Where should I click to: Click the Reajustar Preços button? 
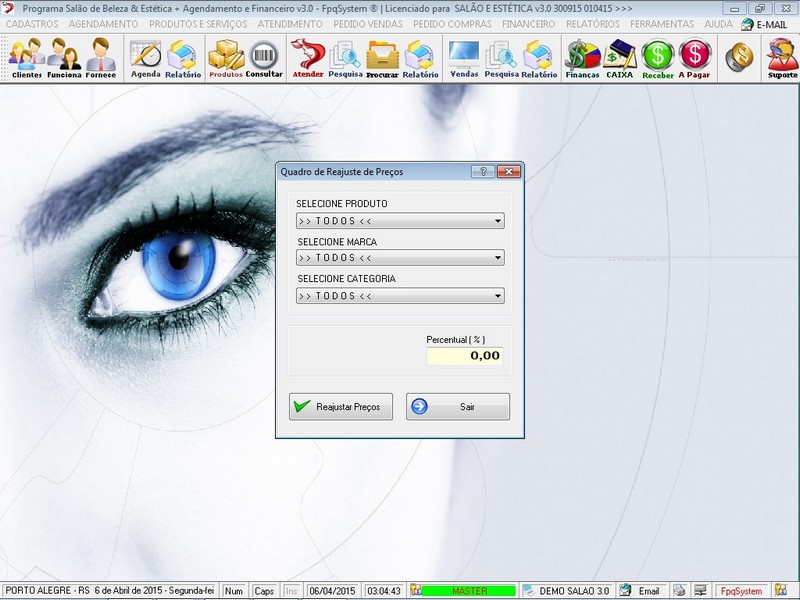(340, 407)
